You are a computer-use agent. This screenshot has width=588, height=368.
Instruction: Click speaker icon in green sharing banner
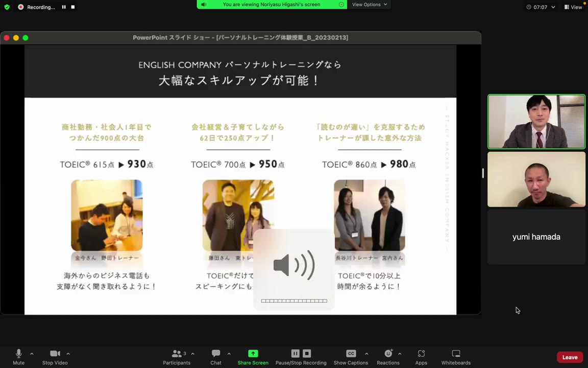(204, 5)
